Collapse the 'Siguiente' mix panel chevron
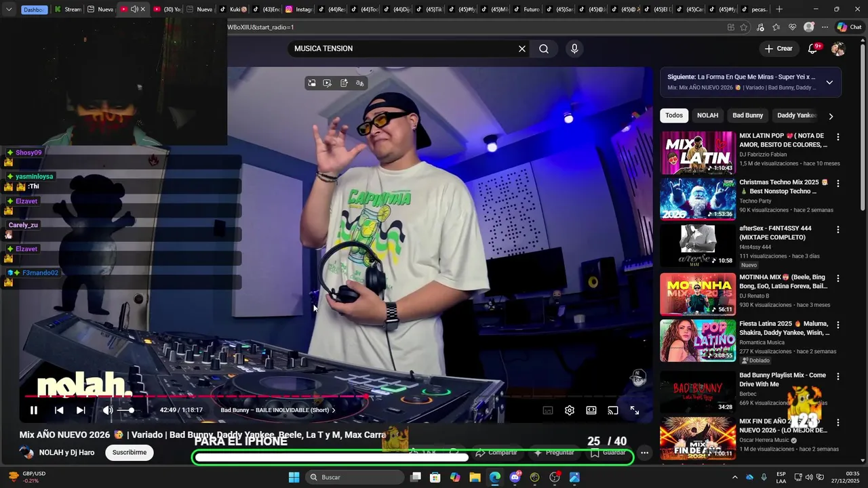This screenshot has height=488, width=868. [829, 83]
